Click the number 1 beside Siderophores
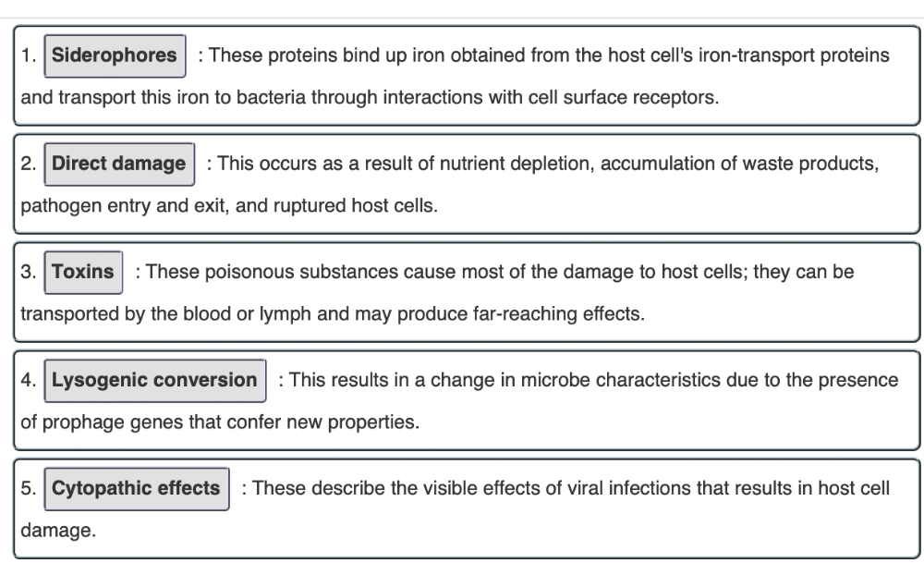The height and width of the screenshot is (563, 924). click(x=30, y=55)
